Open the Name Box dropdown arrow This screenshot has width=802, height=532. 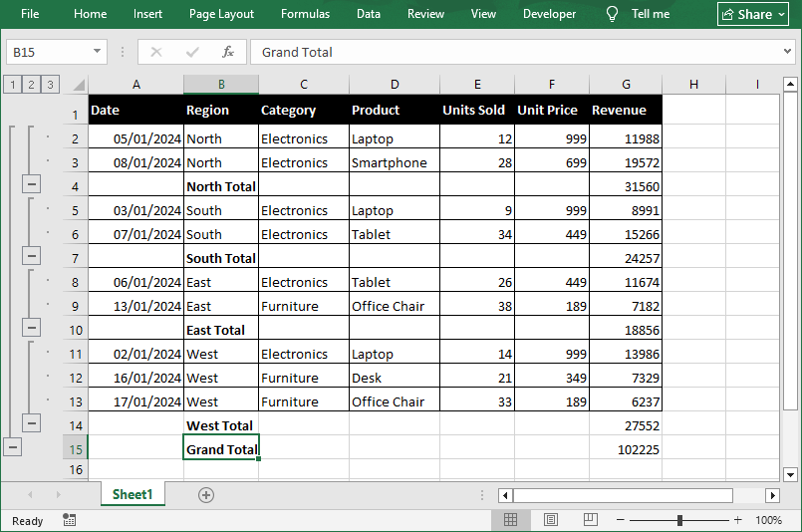(x=97, y=51)
